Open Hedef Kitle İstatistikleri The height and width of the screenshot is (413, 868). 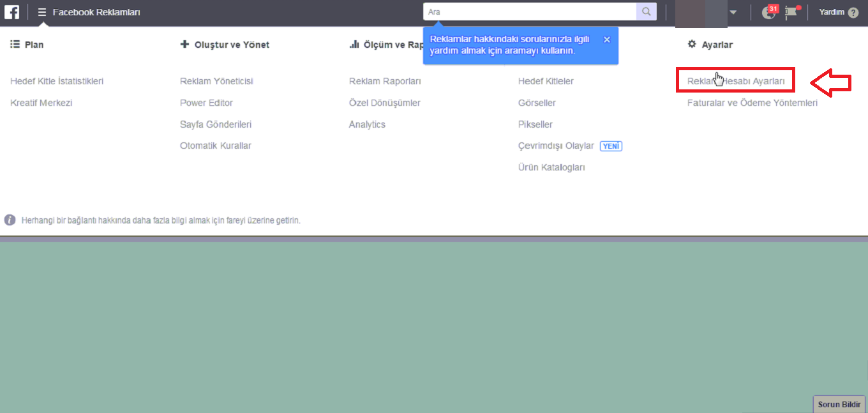57,81
